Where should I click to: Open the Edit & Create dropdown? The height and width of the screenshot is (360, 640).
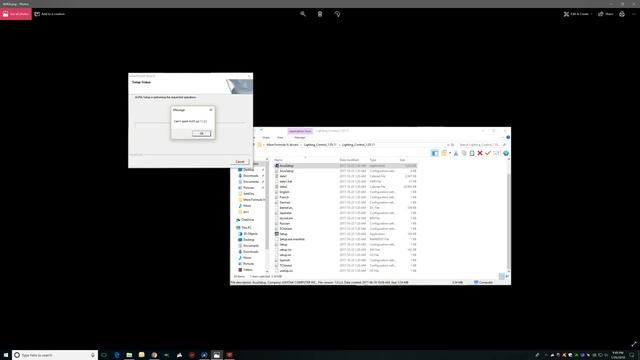[x=578, y=14]
